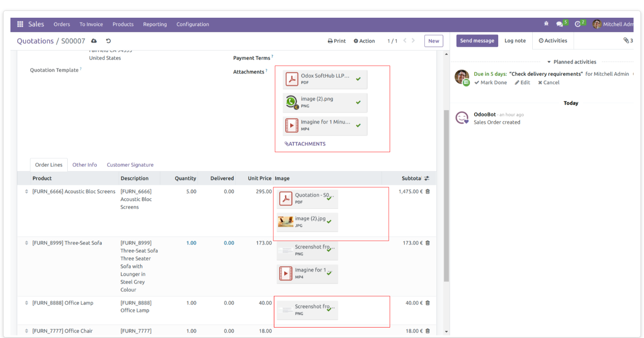Image resolution: width=644 pixels, height=338 pixels.
Task: Delete the Three-Seat Sofa order line
Action: [x=427, y=243]
